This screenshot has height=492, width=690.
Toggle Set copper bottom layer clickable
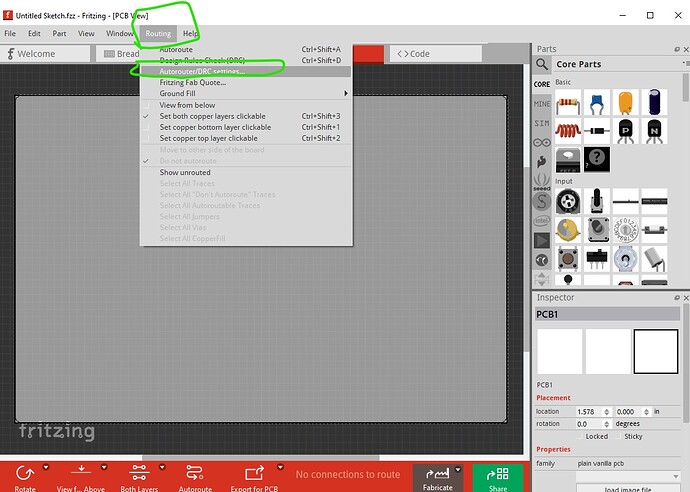(x=246, y=127)
